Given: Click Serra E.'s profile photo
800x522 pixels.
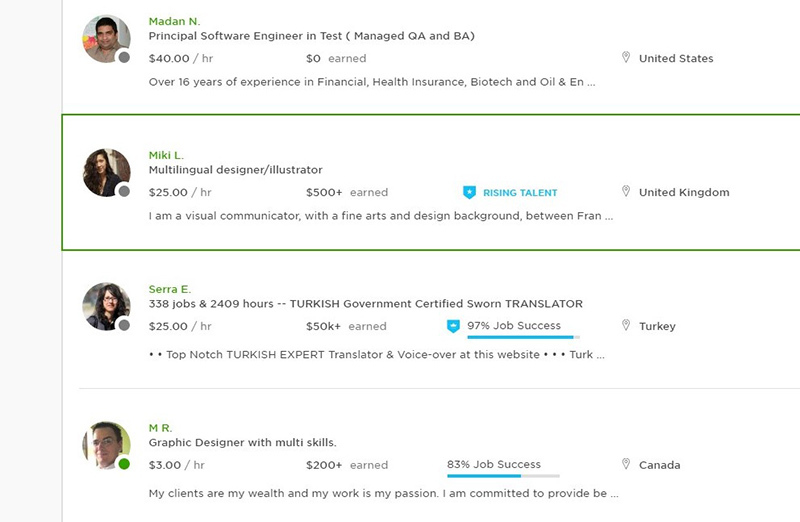Looking at the screenshot, I should 105,306.
